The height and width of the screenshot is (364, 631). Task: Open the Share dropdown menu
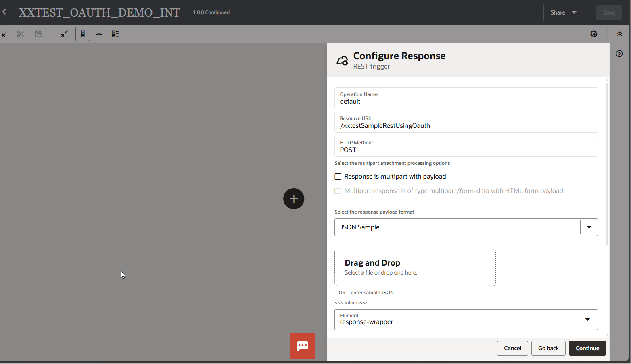click(x=563, y=12)
